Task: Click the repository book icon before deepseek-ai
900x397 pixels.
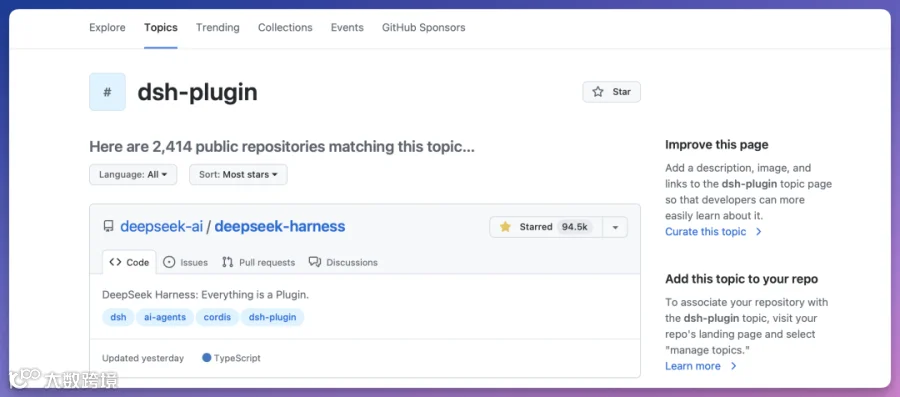Action: pyautogui.click(x=108, y=227)
